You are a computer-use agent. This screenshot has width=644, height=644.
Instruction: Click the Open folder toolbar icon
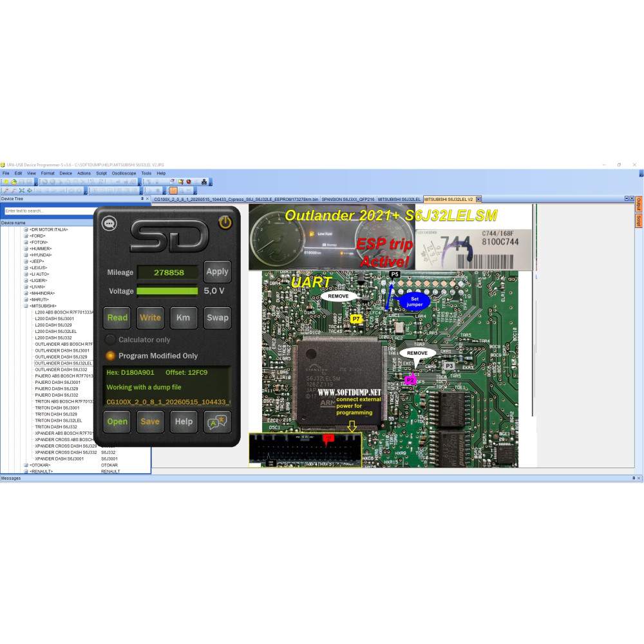14,182
